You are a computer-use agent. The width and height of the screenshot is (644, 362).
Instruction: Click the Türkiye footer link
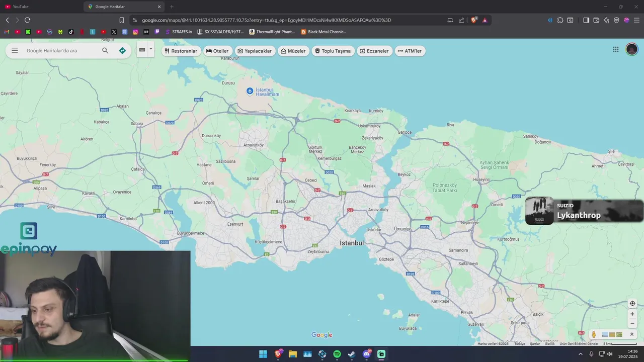click(520, 344)
